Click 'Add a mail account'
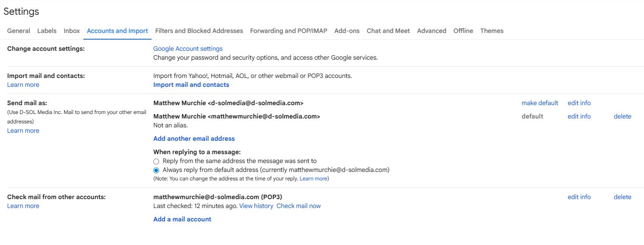644x245 pixels. [182, 219]
